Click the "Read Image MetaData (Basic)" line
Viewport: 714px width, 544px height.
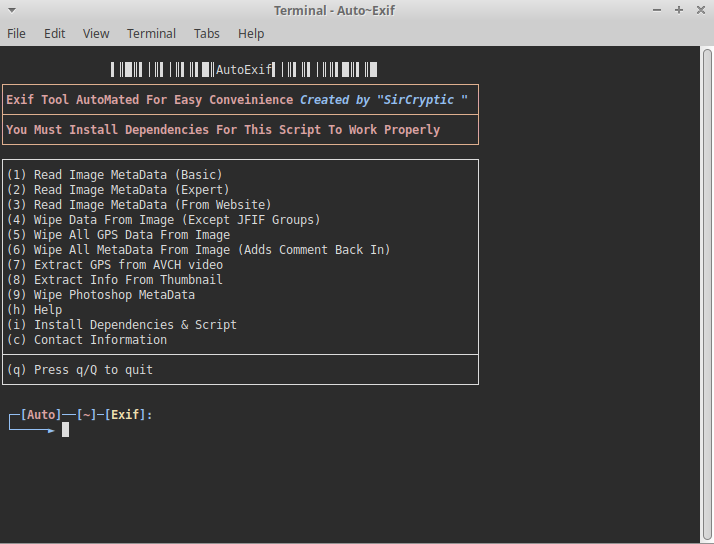tap(114, 175)
